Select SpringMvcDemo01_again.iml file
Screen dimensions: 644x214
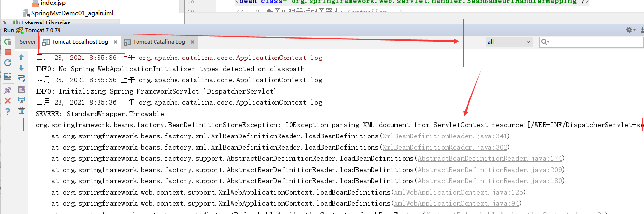pos(72,13)
